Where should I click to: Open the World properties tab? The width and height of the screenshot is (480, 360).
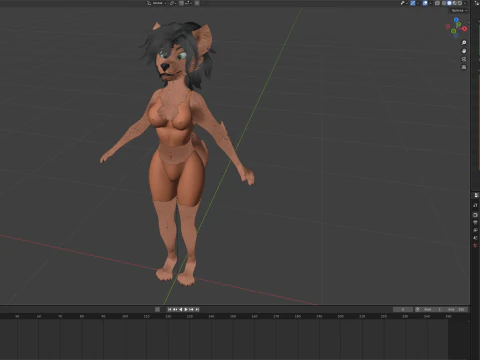click(x=475, y=246)
